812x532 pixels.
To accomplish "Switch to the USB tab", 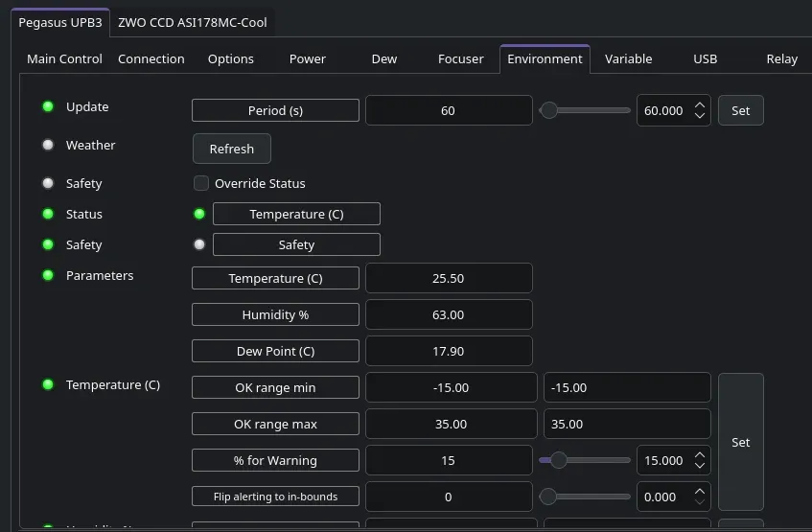I will 706,59.
